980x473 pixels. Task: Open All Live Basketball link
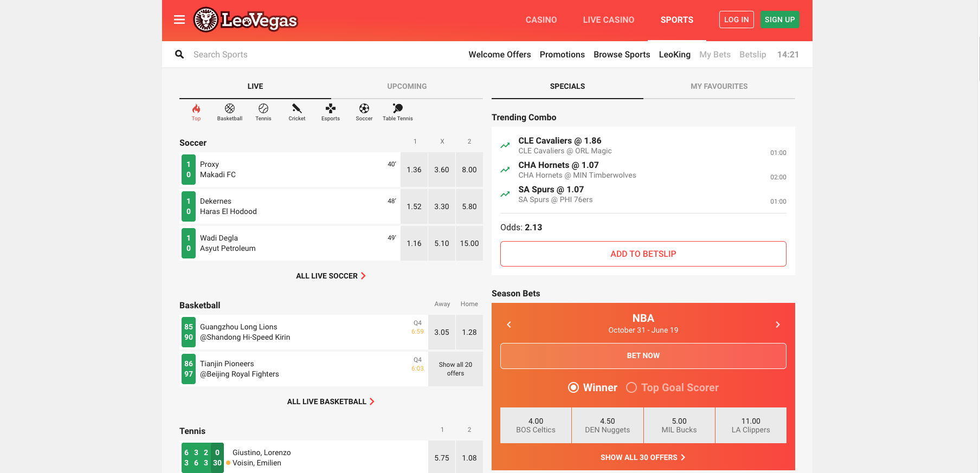[331, 401]
